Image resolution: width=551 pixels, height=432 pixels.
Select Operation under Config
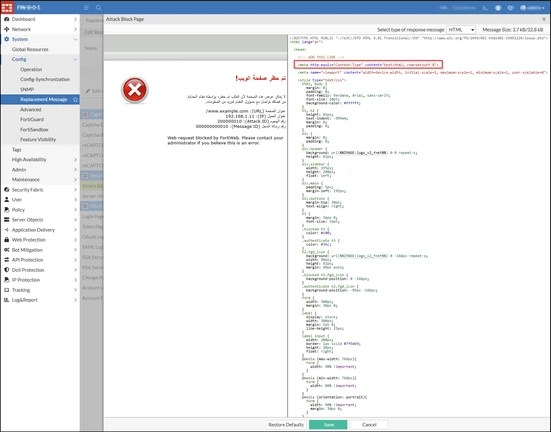click(x=31, y=69)
